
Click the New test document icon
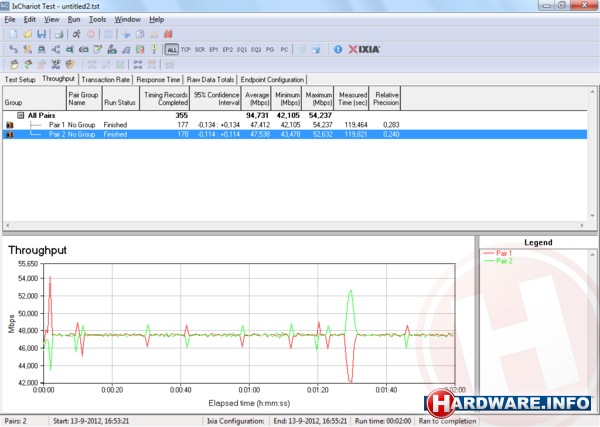coord(13,34)
